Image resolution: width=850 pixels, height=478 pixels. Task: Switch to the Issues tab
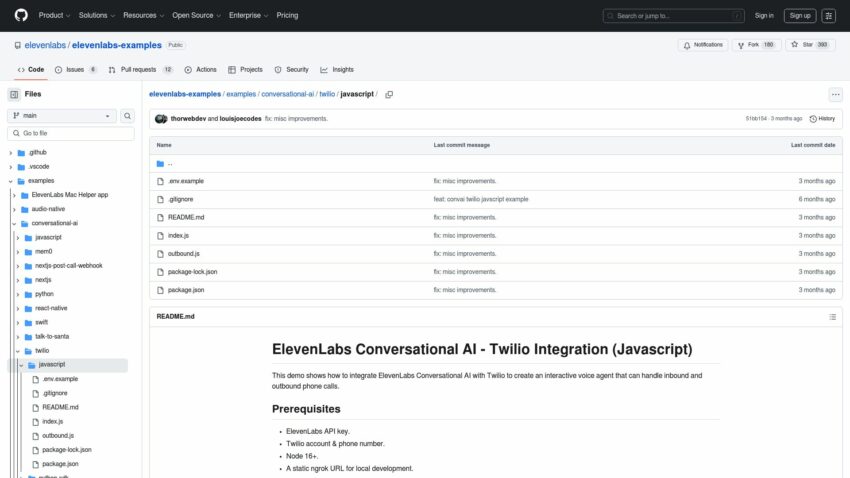point(76,69)
